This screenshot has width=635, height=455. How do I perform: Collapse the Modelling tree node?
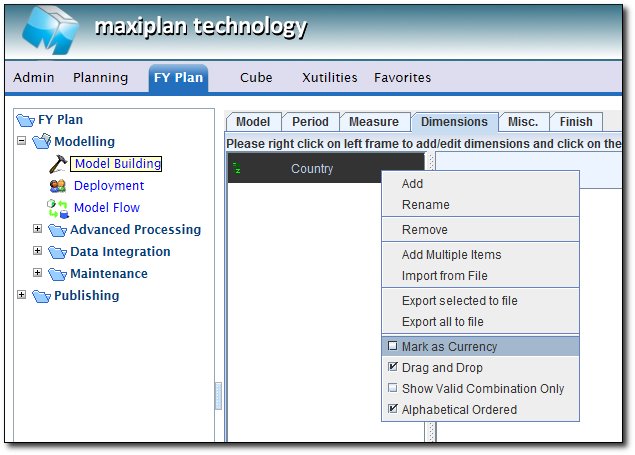[22, 142]
